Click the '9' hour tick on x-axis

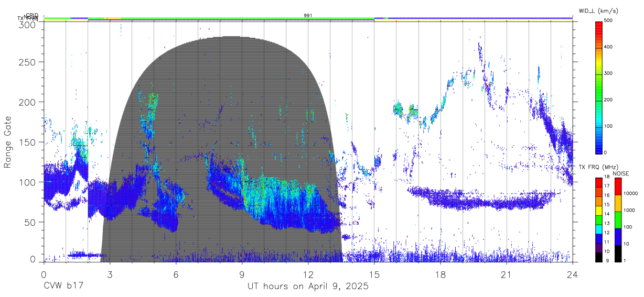242,274
